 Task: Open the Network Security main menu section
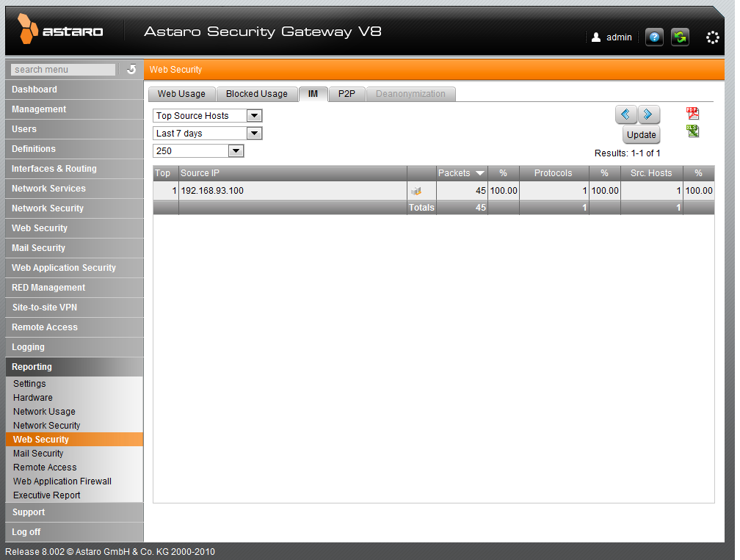coord(48,208)
